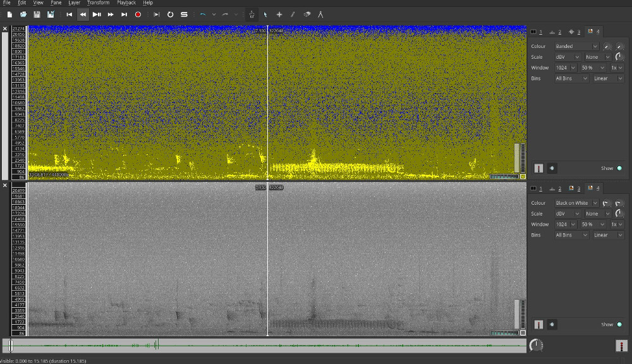Choose the Erase tool in the toolbar

[x=307, y=14]
